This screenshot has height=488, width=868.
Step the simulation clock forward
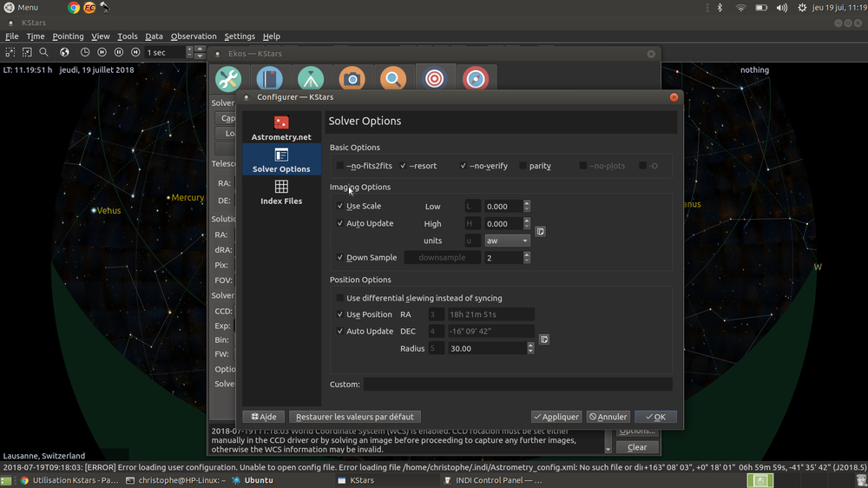(135, 52)
